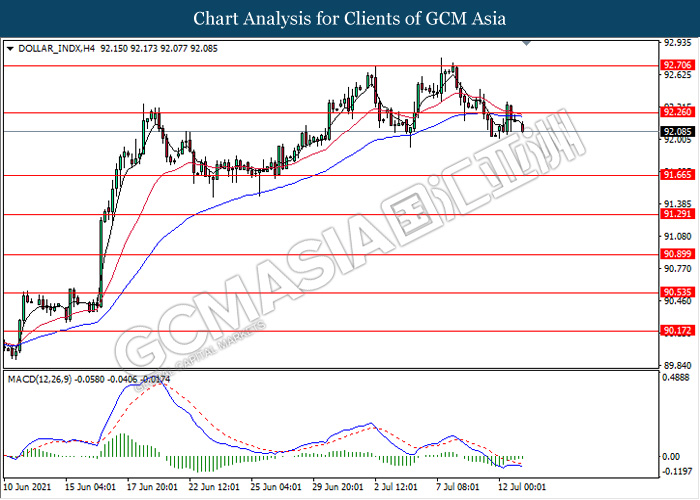Select the 90.535 price level label

[677, 292]
